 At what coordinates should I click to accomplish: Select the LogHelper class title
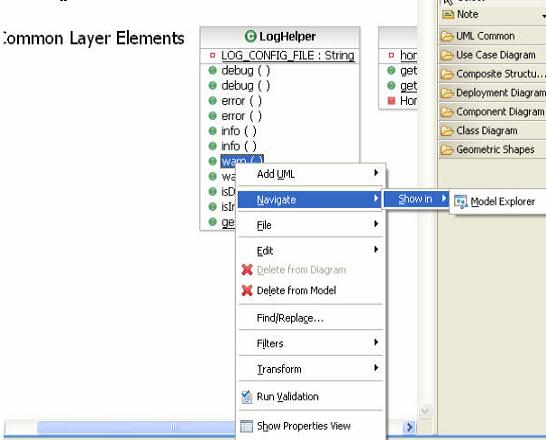pyautogui.click(x=287, y=36)
